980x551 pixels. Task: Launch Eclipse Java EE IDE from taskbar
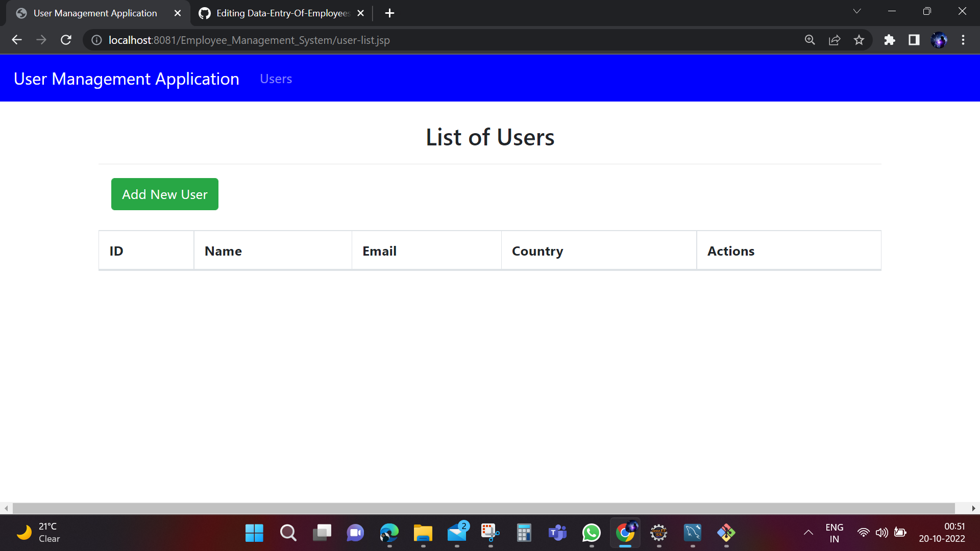658,533
